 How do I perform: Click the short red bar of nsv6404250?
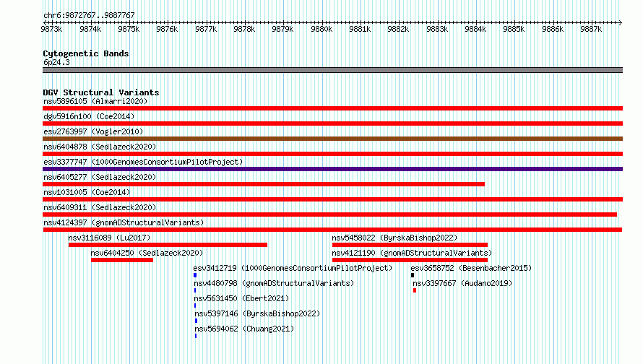(122, 260)
